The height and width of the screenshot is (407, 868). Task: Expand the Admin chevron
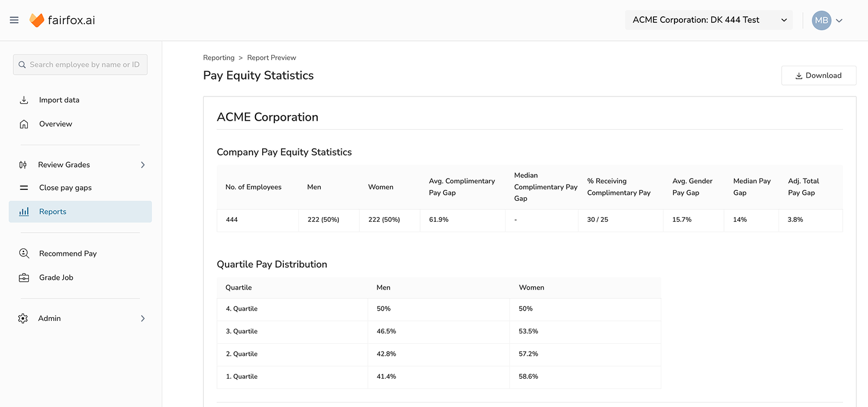(x=143, y=318)
